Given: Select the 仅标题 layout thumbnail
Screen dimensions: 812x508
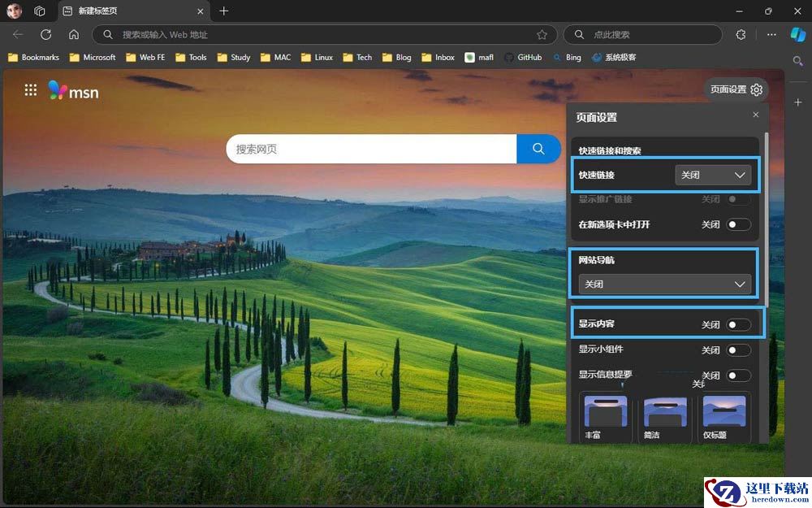Looking at the screenshot, I should [724, 417].
